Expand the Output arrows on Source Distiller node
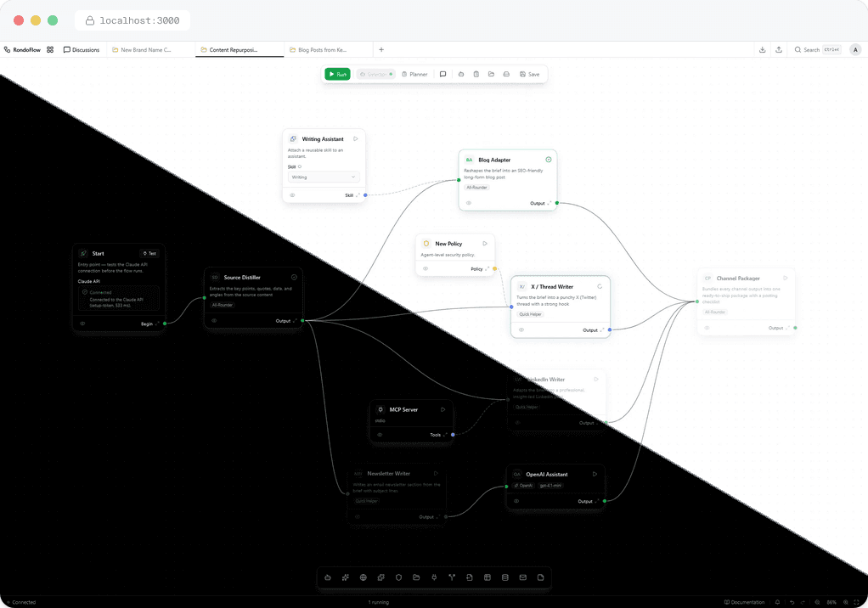868x608 pixels. point(295,321)
